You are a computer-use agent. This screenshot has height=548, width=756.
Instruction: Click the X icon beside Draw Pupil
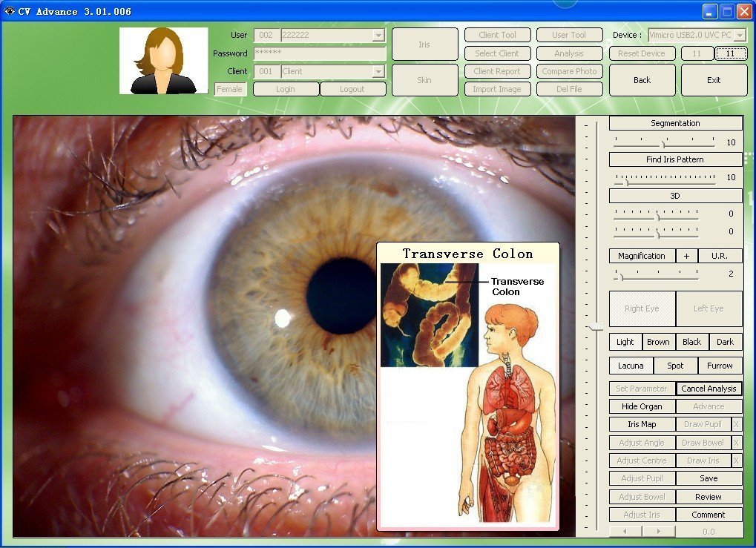(737, 424)
